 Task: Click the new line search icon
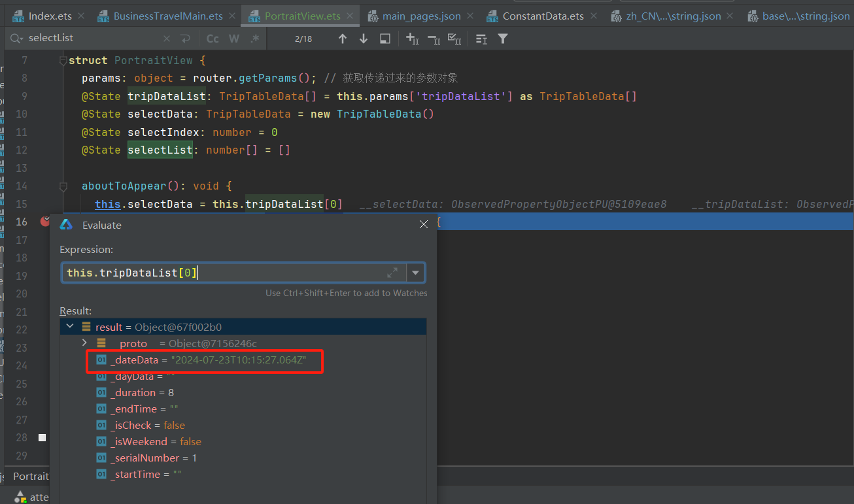pyautogui.click(x=186, y=39)
